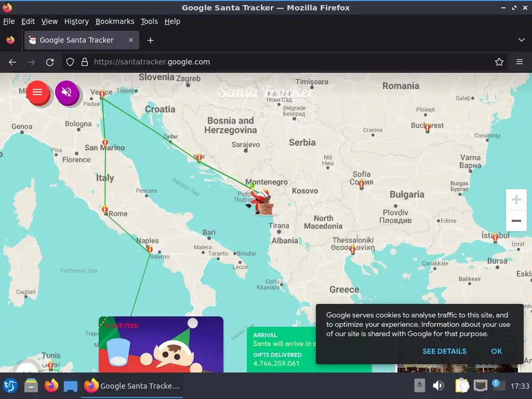Expand the list all tabs chevron
Viewport: 532px width, 399px height.
click(521, 40)
